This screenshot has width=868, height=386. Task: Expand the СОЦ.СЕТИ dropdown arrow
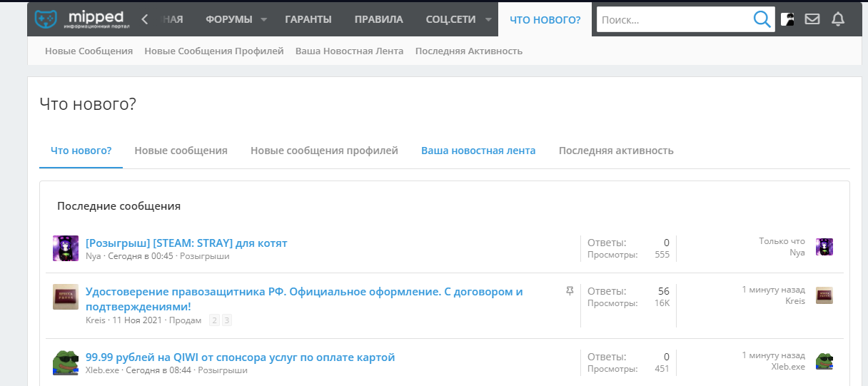point(488,19)
